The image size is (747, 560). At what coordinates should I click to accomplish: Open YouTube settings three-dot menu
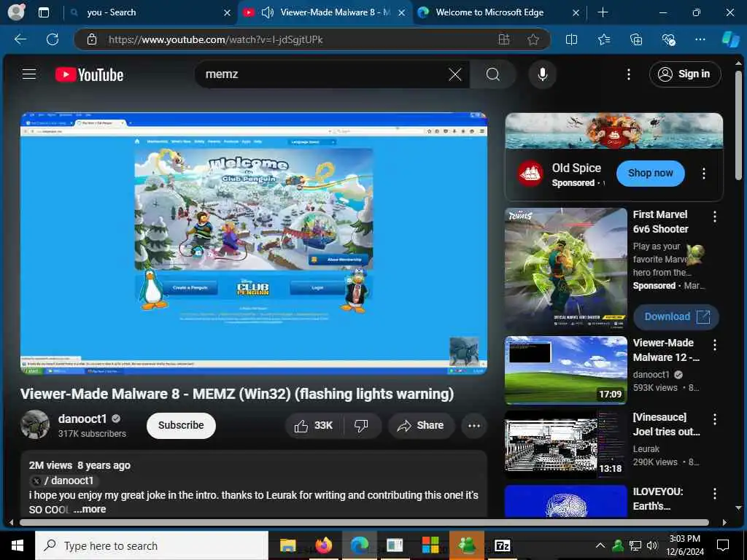pos(629,74)
